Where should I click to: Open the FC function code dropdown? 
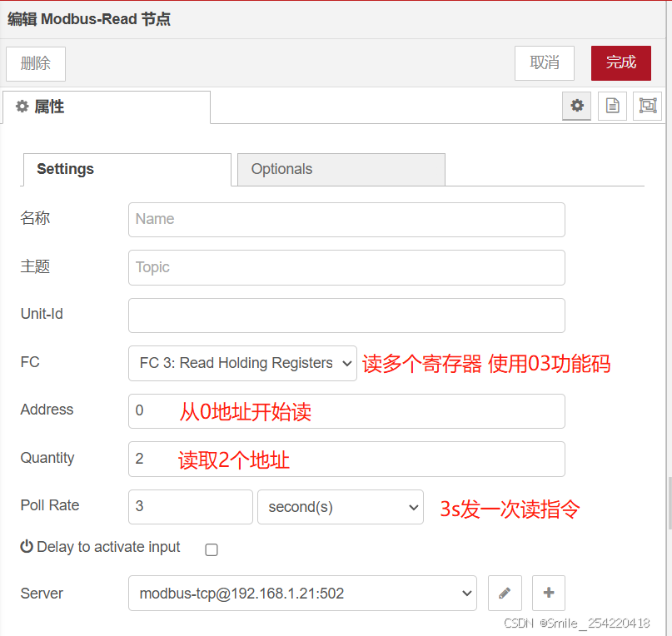click(242, 364)
